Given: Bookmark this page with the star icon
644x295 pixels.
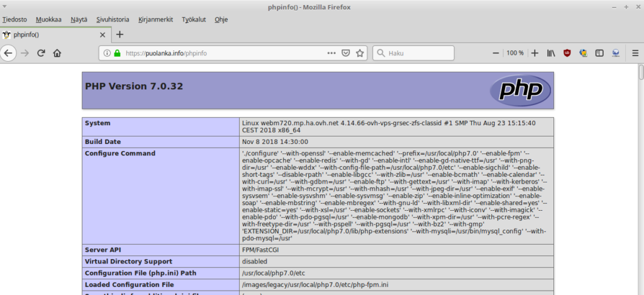Looking at the screenshot, I should (x=360, y=53).
